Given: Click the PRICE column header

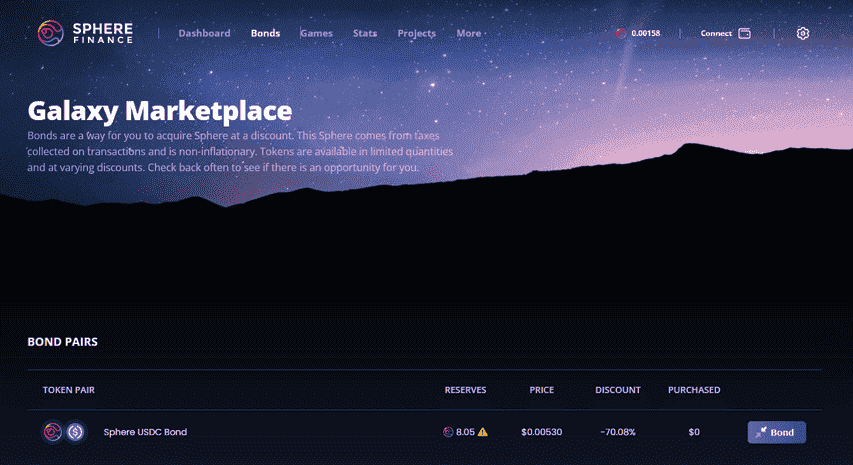Looking at the screenshot, I should (x=542, y=390).
